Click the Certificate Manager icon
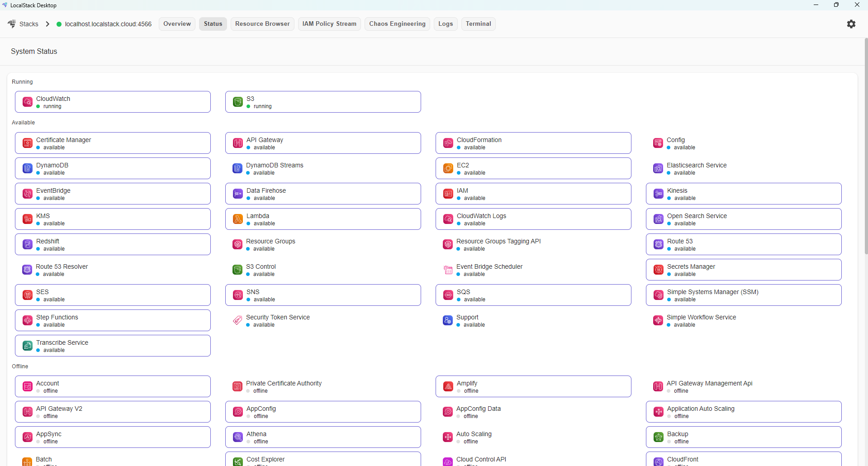This screenshot has width=868, height=466. coord(28,143)
